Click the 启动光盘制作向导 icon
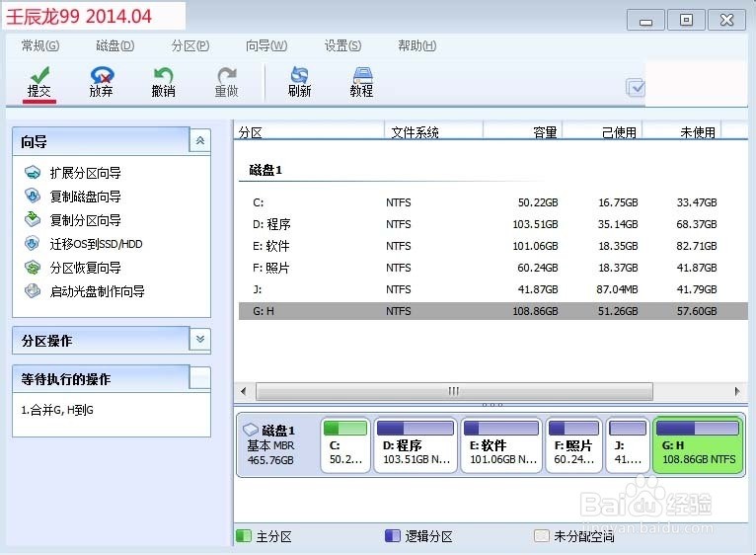Screen dimensions: 756x555 (x=33, y=290)
